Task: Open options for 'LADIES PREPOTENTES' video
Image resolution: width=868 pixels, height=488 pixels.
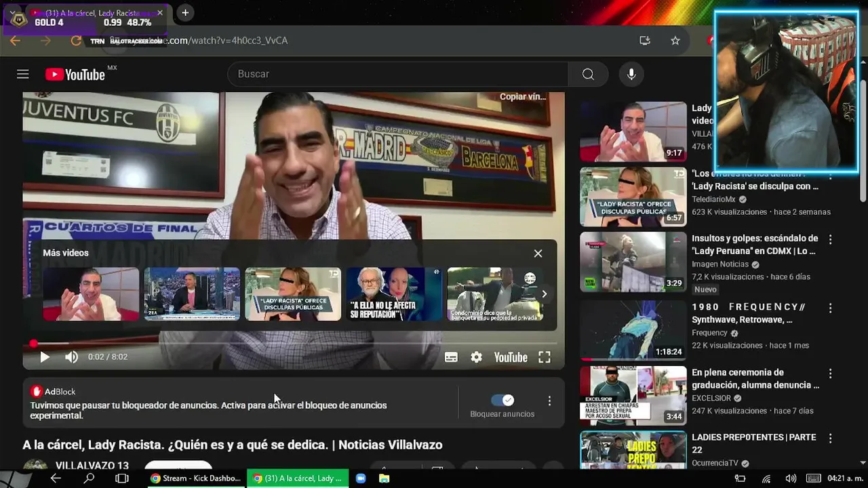Action: coord(830,439)
